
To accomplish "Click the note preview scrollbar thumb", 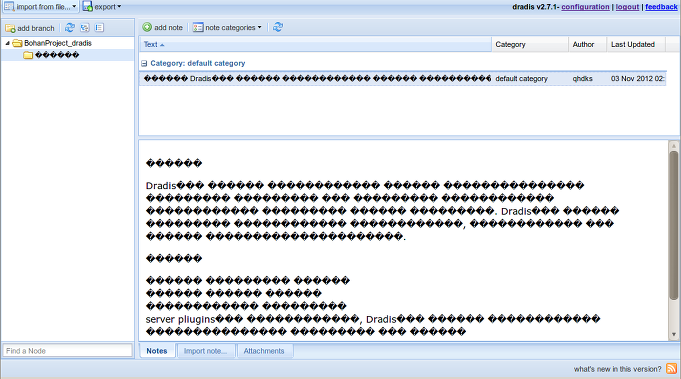I will tap(674, 226).
